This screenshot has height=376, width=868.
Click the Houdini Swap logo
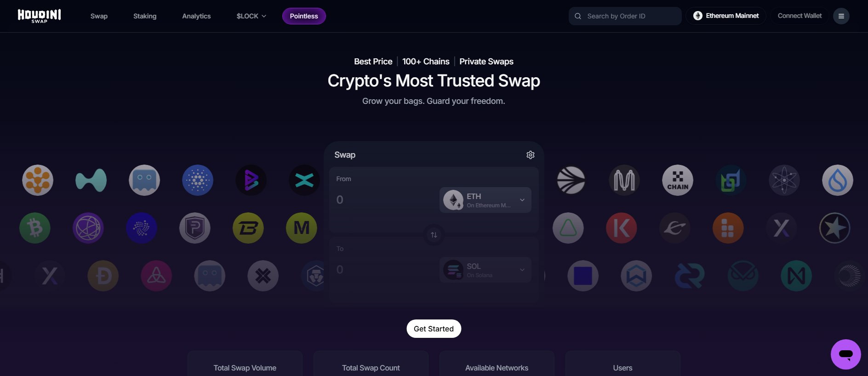coord(40,16)
